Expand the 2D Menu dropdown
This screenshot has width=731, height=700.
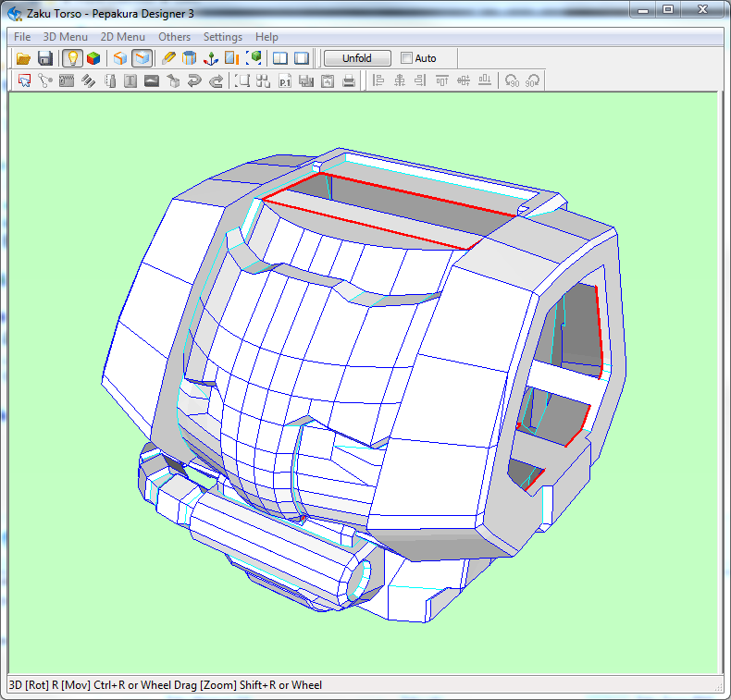tap(123, 37)
